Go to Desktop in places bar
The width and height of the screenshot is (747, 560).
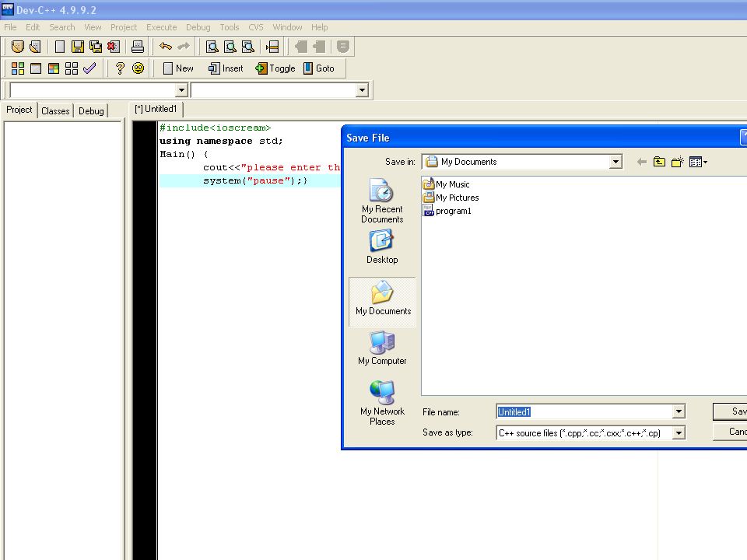click(382, 247)
